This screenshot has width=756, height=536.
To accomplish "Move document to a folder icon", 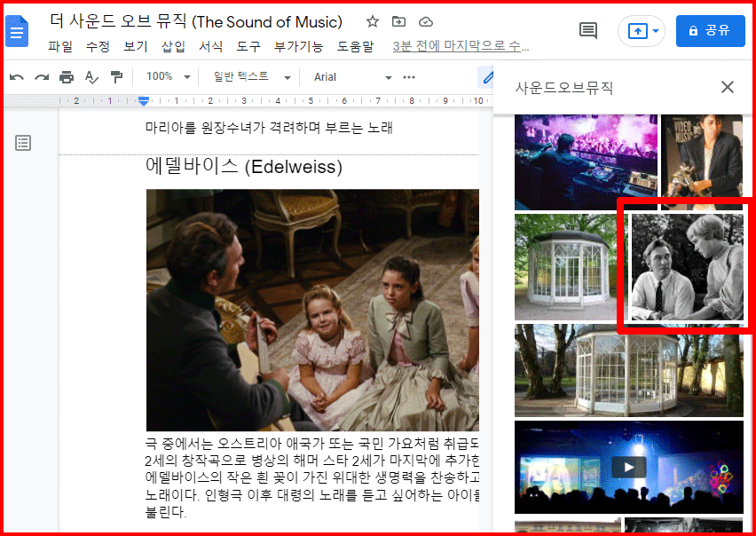I will click(398, 21).
